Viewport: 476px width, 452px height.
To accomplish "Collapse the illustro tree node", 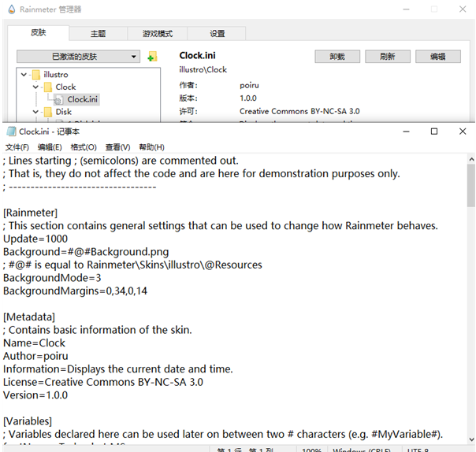I will click(24, 74).
